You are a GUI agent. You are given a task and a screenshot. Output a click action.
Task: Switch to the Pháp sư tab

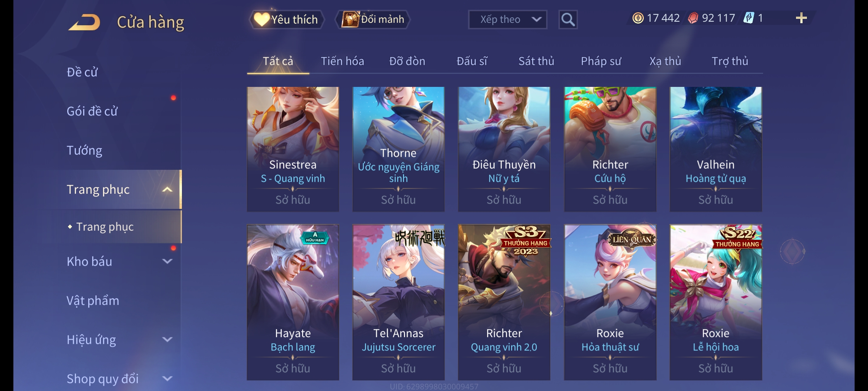601,61
